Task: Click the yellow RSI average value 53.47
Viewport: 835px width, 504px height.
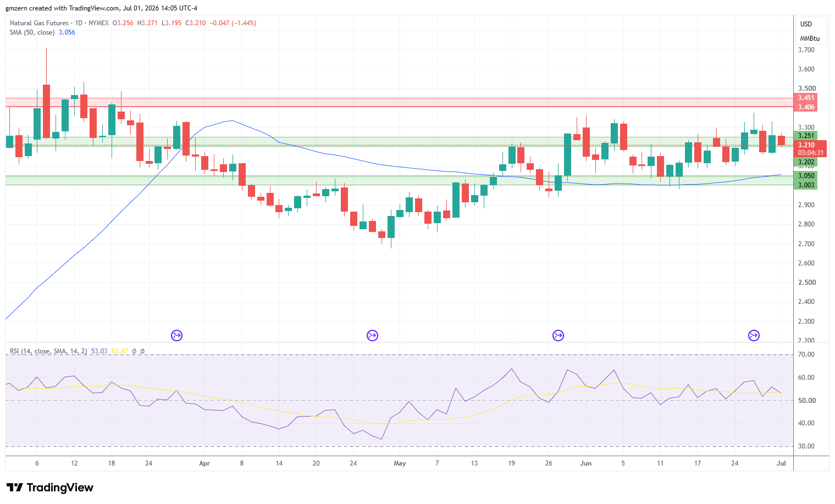Action: coord(119,351)
